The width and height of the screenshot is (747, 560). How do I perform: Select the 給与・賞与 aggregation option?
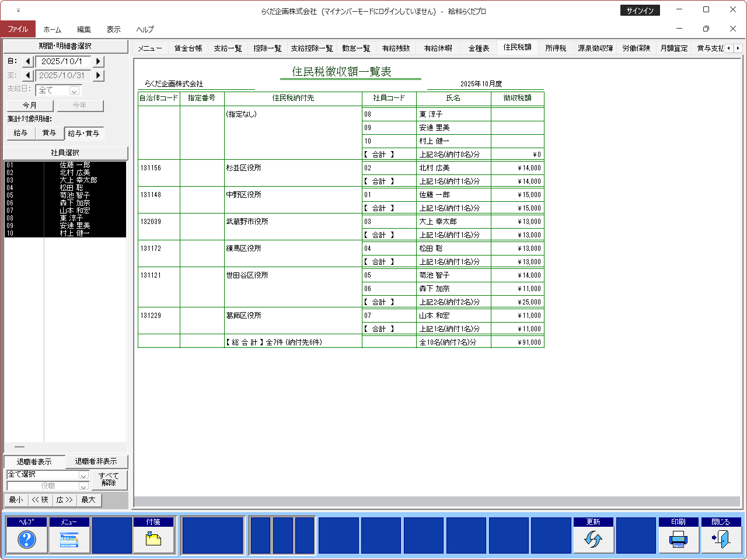pos(83,134)
